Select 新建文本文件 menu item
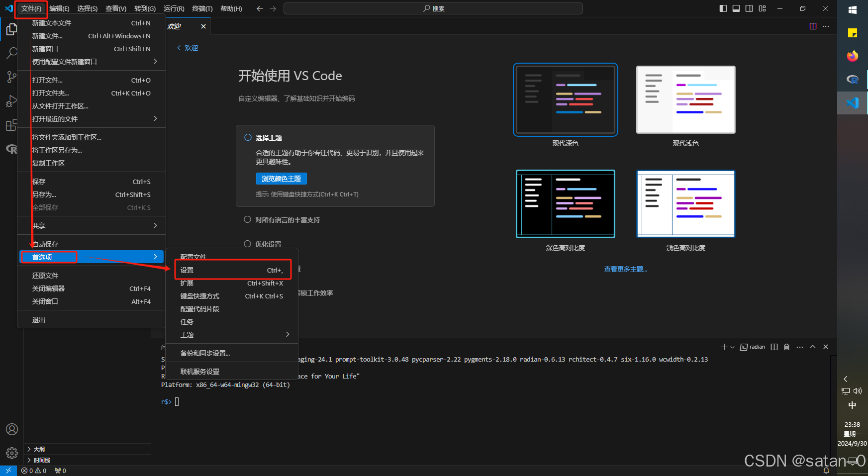868x476 pixels. (92, 23)
